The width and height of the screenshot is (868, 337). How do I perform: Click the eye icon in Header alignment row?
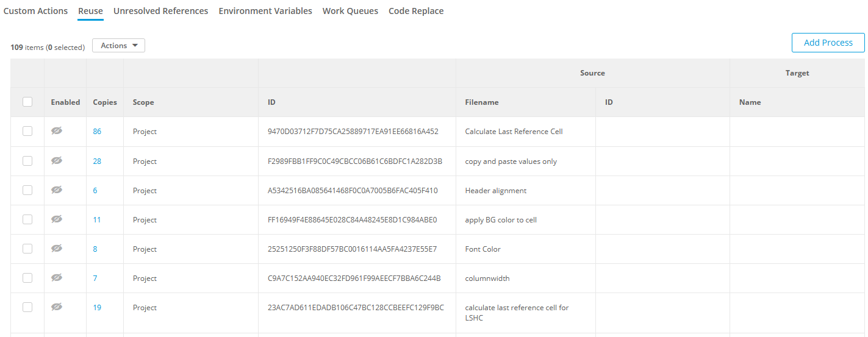pos(57,190)
